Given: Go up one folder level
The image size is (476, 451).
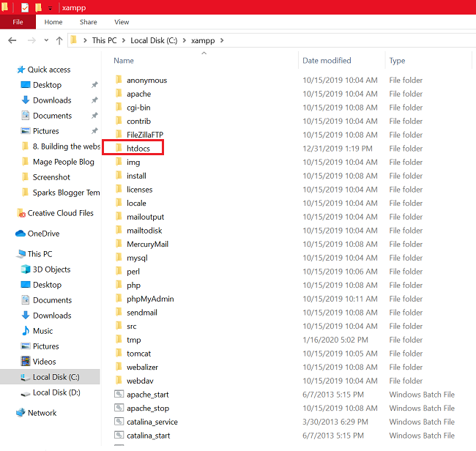Looking at the screenshot, I should coord(59,40).
